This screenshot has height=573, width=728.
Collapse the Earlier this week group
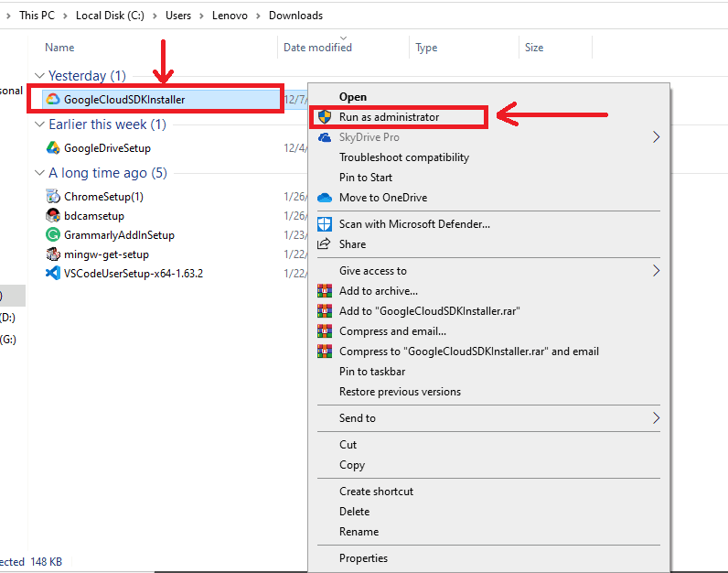(39, 124)
